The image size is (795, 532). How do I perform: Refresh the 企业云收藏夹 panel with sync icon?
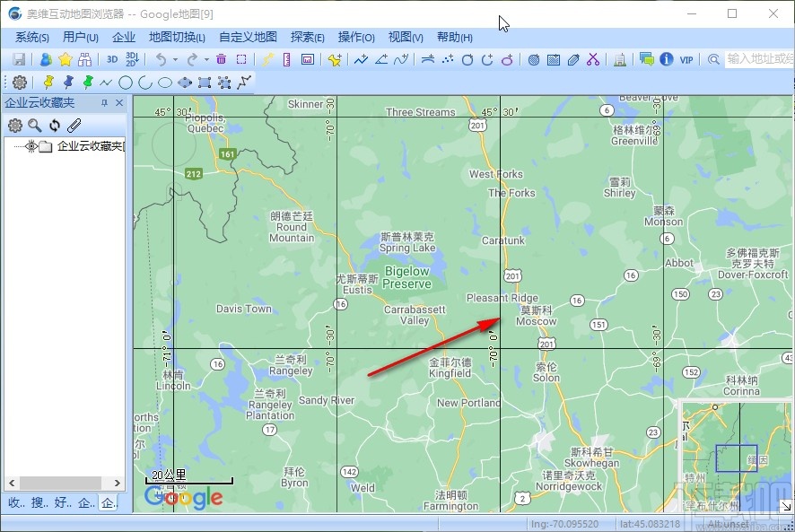click(x=54, y=125)
